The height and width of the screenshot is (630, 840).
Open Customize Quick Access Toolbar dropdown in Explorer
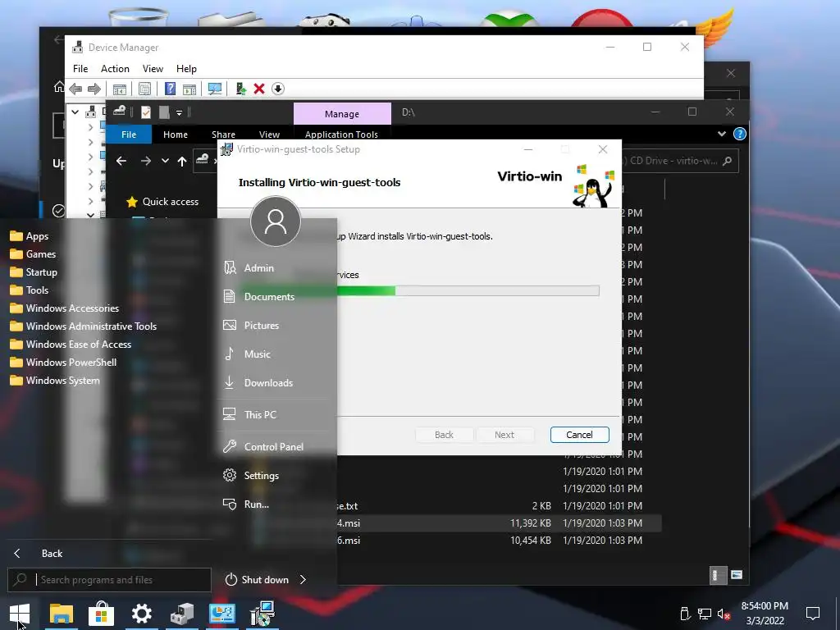pyautogui.click(x=180, y=112)
